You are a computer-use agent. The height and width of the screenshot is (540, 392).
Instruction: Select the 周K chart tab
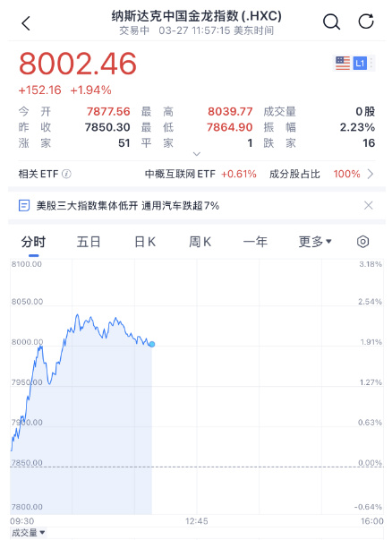point(200,242)
